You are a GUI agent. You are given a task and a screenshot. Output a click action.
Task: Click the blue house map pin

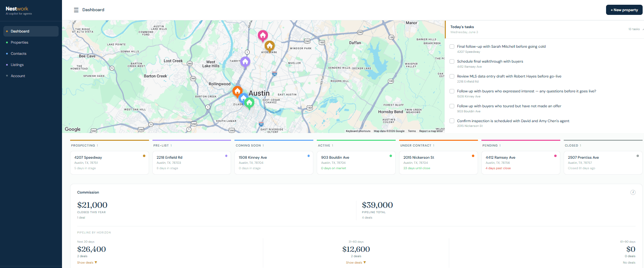click(x=243, y=98)
